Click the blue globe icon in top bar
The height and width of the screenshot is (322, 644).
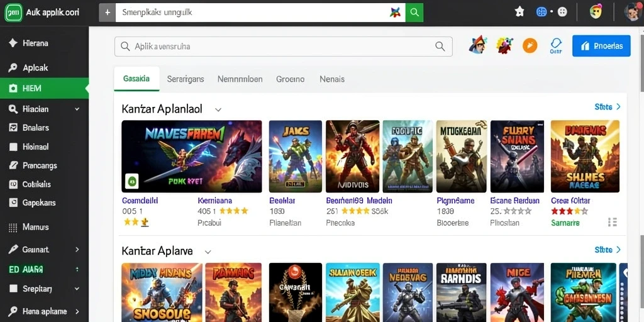coord(541,12)
